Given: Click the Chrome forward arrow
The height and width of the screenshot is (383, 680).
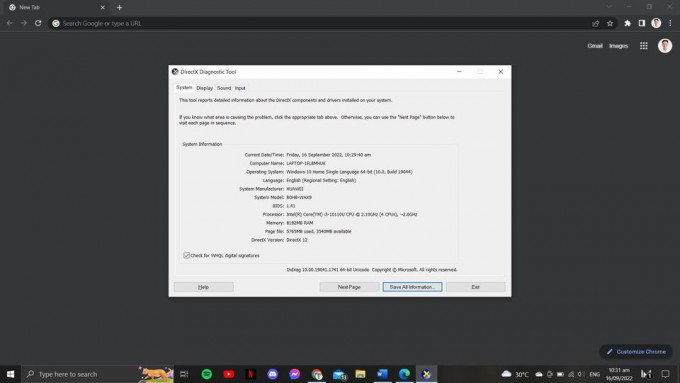Looking at the screenshot, I should tap(24, 23).
